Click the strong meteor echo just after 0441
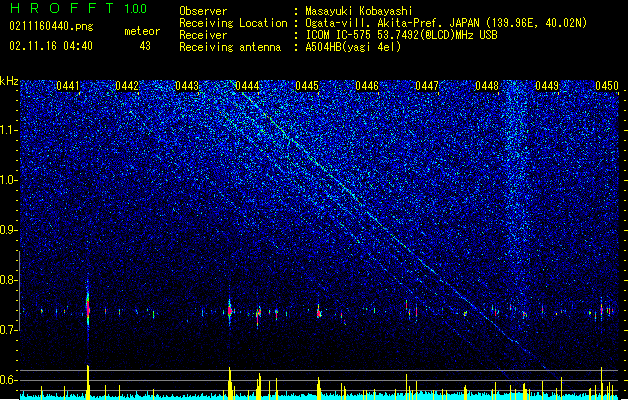 click(88, 308)
